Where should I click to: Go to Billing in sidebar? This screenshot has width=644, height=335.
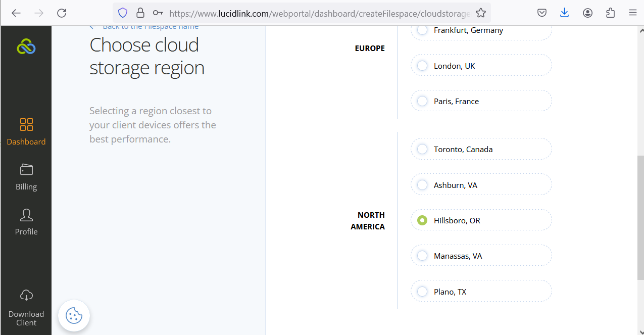[x=26, y=170]
